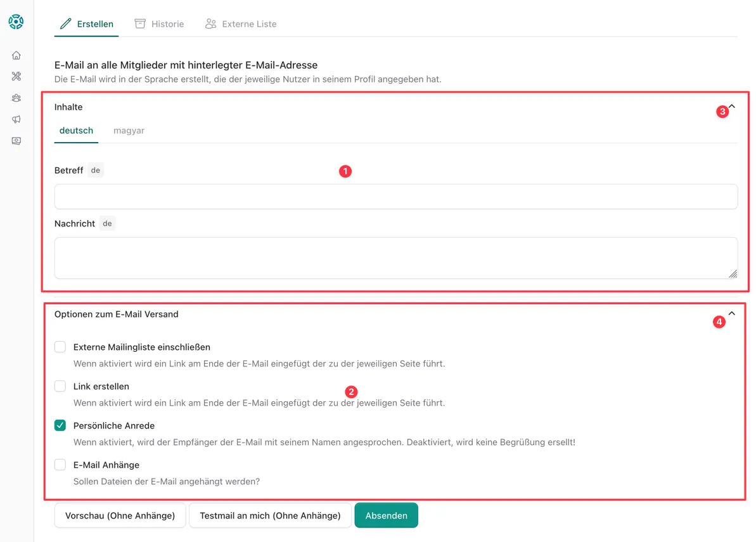Click the people icon beside Externe Liste
The width and height of the screenshot is (756, 542).
[x=211, y=23]
